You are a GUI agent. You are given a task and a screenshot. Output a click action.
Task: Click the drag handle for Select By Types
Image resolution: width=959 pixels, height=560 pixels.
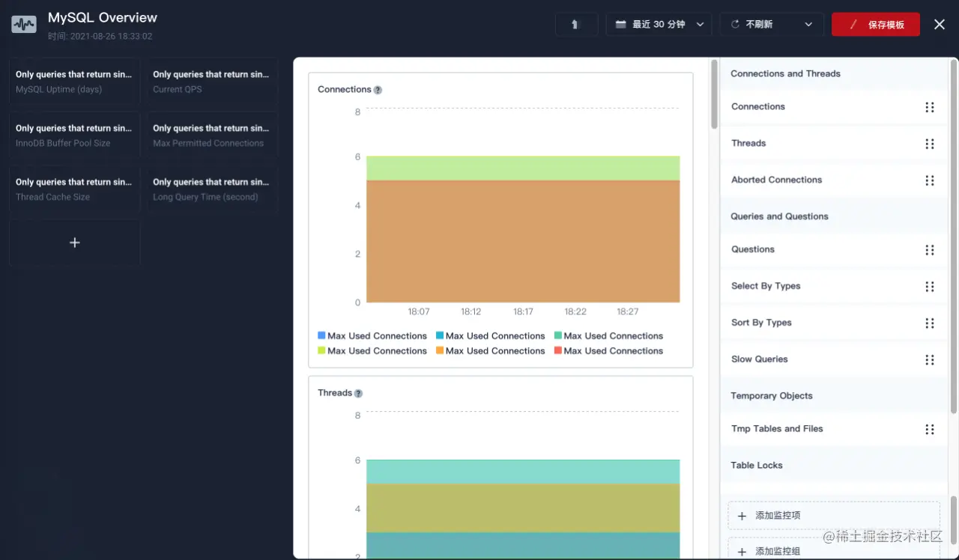930,287
